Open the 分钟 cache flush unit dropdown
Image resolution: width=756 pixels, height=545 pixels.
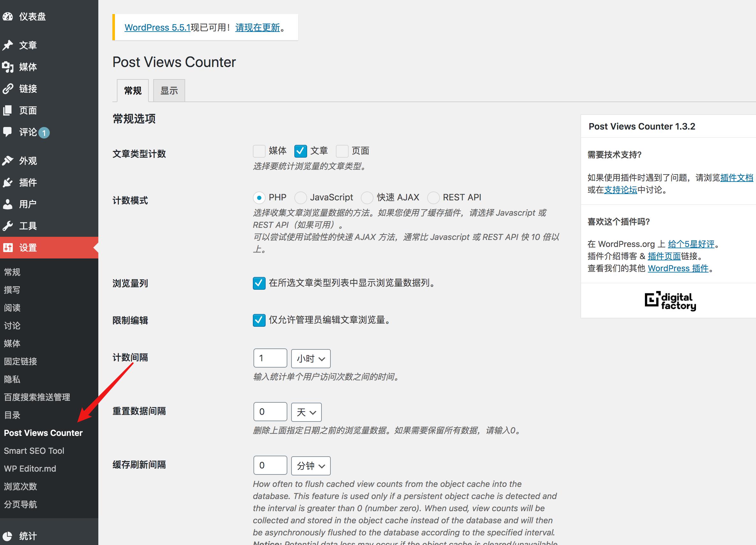click(x=310, y=465)
